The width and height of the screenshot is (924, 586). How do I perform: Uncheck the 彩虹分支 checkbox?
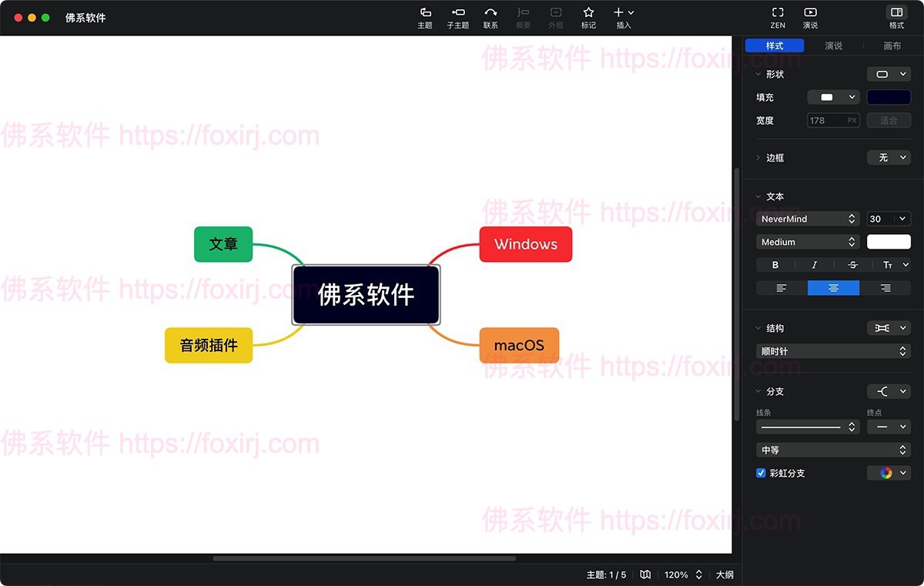(x=761, y=473)
